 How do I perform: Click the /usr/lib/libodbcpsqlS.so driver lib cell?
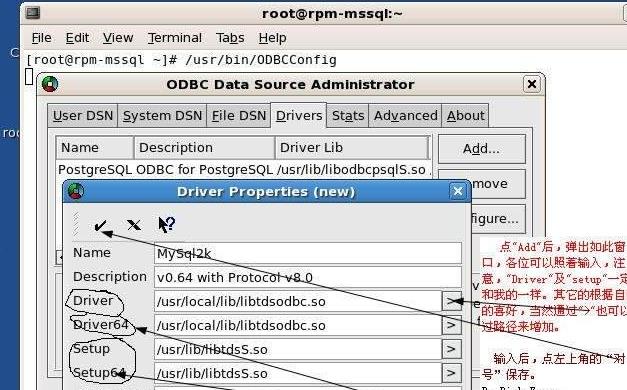351,170
